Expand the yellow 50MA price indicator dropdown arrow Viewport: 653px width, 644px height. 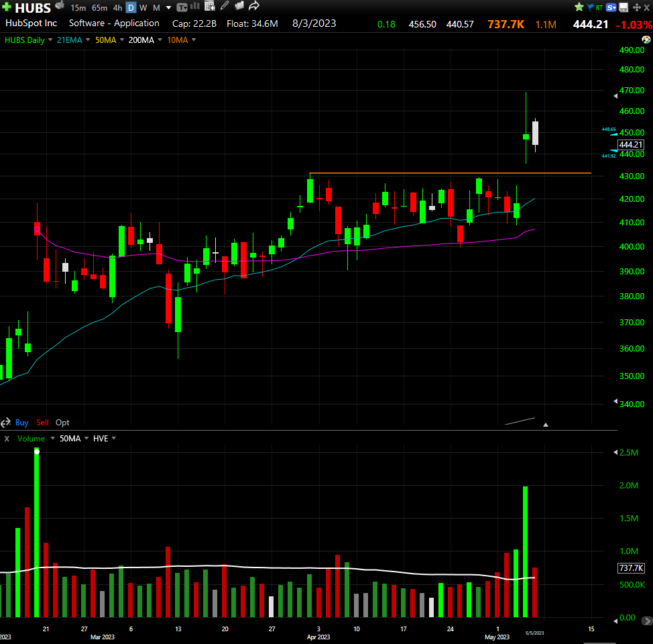click(122, 40)
